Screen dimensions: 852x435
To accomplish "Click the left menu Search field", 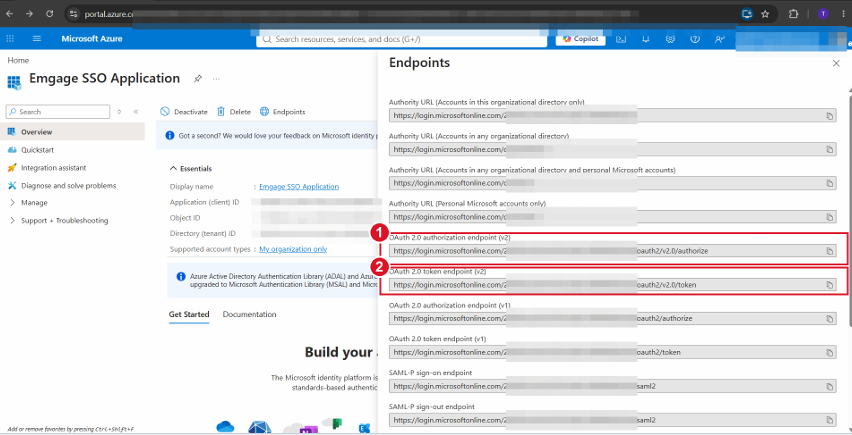I will tap(58, 111).
